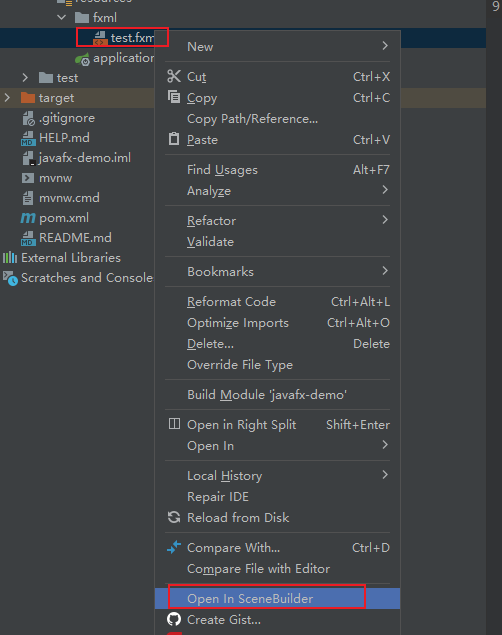Click the fxml folder icon
Image resolution: width=502 pixels, height=635 pixels.
[x=82, y=18]
